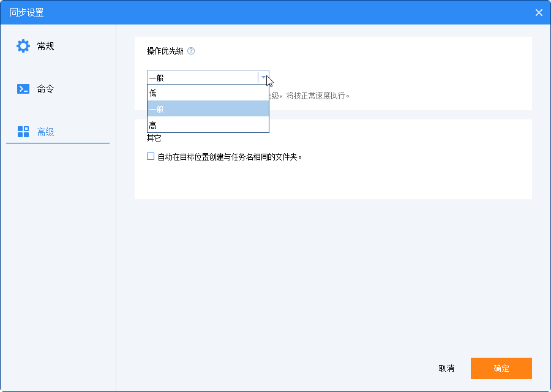Click the four-squares icon beside 高级
Screen dimensions: 551x392
pos(23,132)
